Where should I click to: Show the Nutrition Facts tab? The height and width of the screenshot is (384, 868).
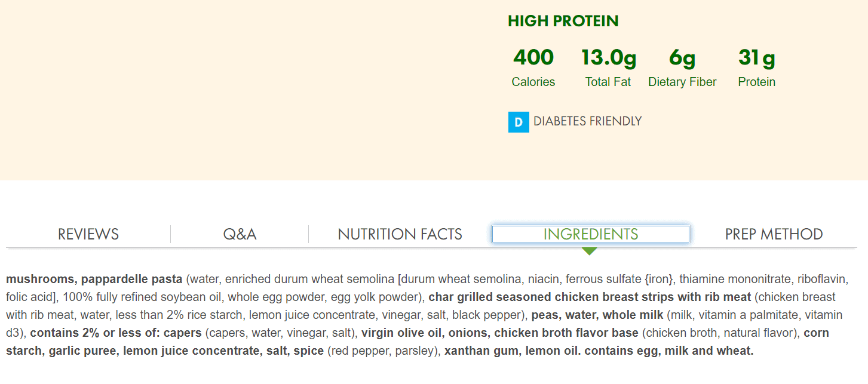(x=400, y=234)
